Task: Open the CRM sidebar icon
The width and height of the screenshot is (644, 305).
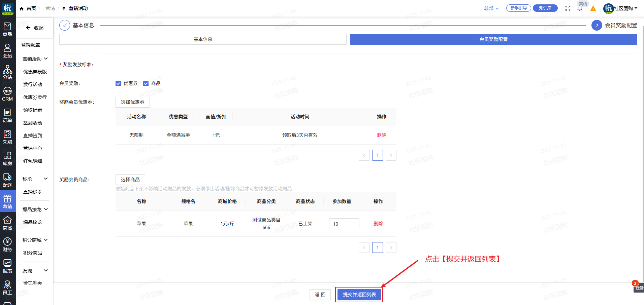Action: coord(7,94)
